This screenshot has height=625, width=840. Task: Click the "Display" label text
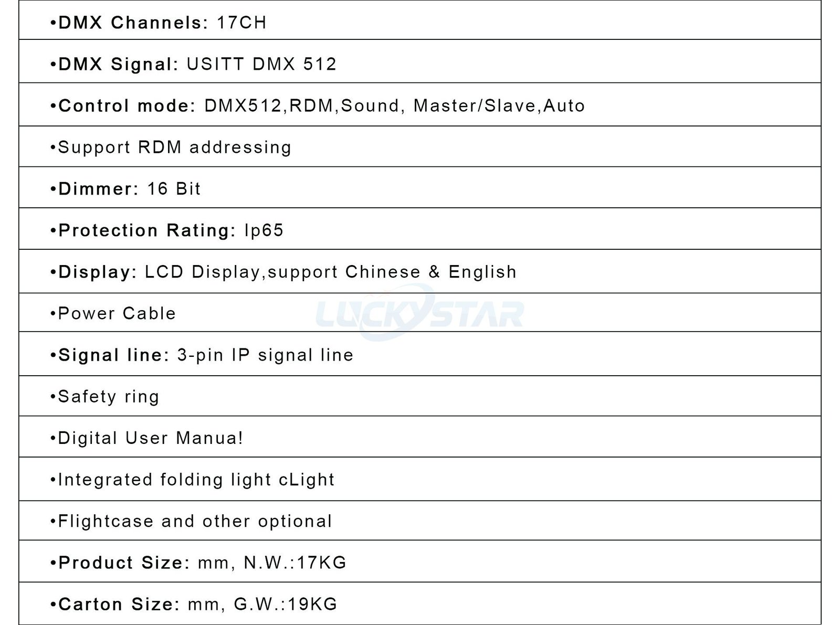[x=97, y=272]
